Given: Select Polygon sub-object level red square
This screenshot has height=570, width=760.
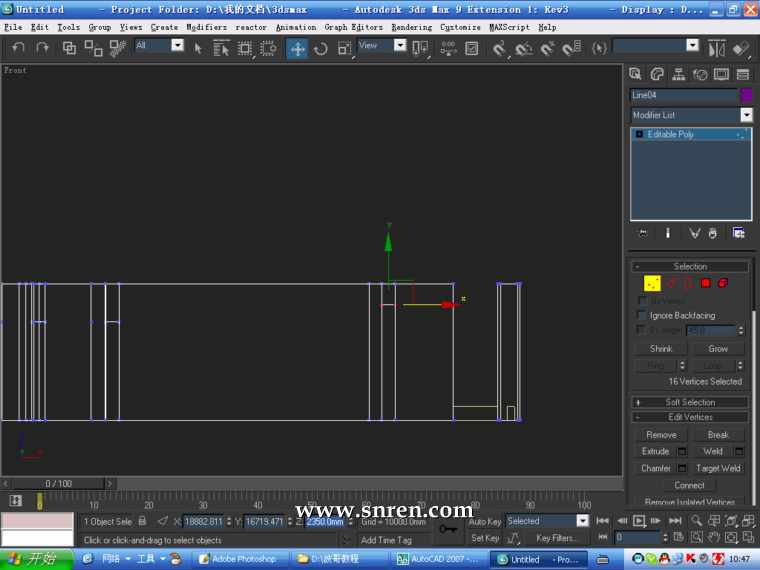Looking at the screenshot, I should 706,283.
